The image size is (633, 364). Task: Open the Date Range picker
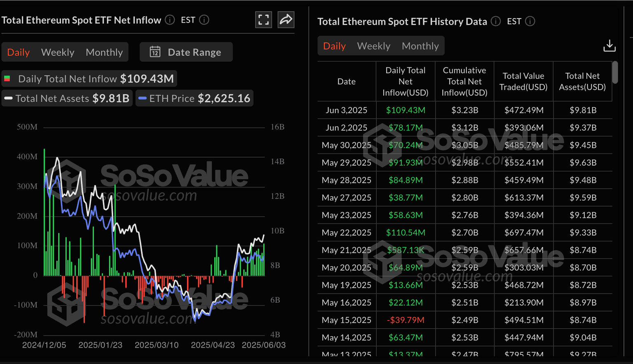(186, 52)
